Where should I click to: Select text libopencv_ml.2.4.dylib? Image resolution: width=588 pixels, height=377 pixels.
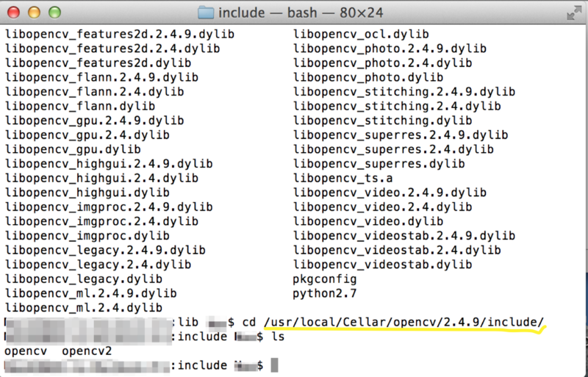click(x=84, y=308)
